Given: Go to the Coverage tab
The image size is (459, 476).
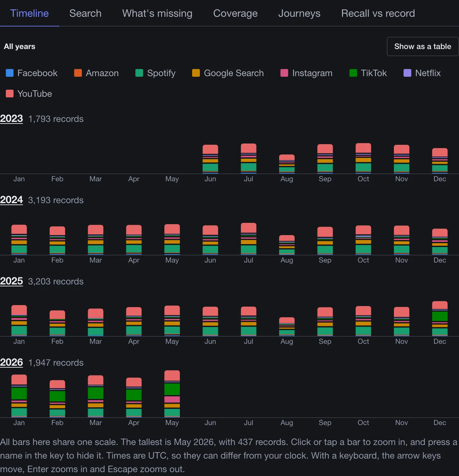Looking at the screenshot, I should pyautogui.click(x=235, y=13).
